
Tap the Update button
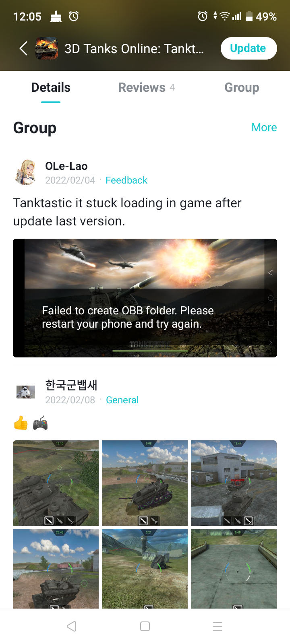coord(249,48)
